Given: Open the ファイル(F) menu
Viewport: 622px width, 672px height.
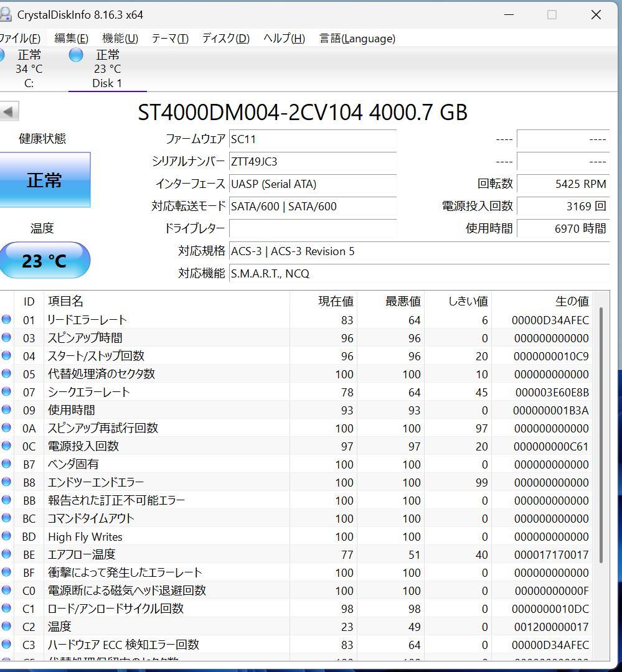Looking at the screenshot, I should pyautogui.click(x=20, y=39).
